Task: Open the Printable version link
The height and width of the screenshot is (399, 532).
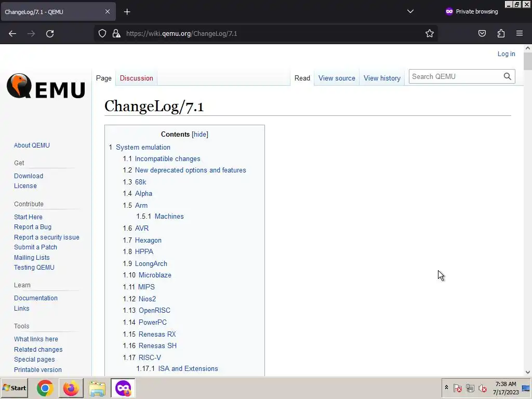Action: click(38, 370)
